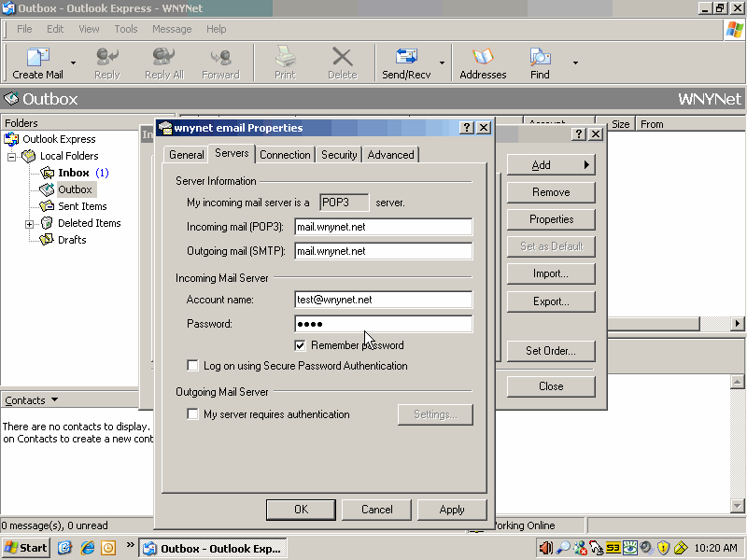Open the Tools menu
Viewport: 747px width, 560px height.
[126, 29]
